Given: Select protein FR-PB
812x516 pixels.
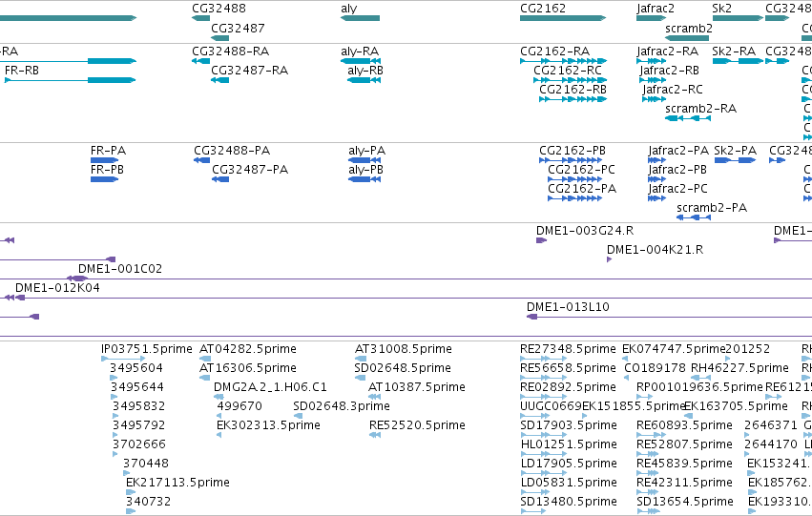Looking at the screenshot, I should tap(105, 179).
